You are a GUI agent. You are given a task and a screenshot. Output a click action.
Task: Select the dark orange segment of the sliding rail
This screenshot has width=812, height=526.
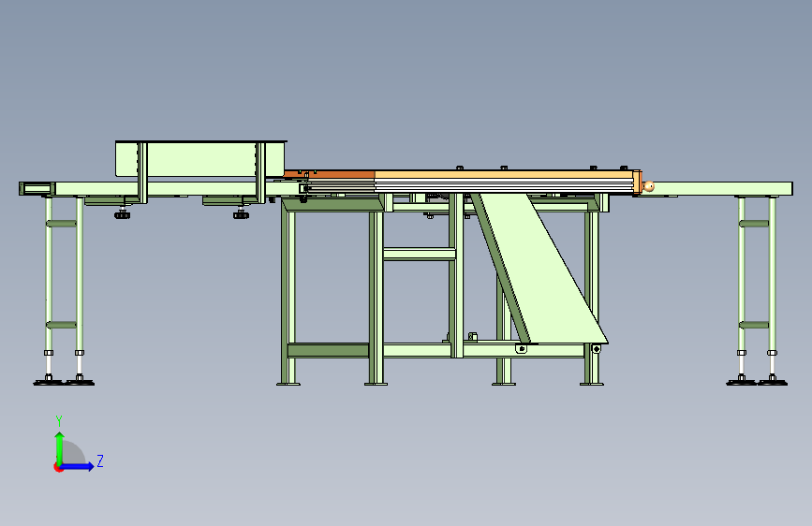[330, 174]
